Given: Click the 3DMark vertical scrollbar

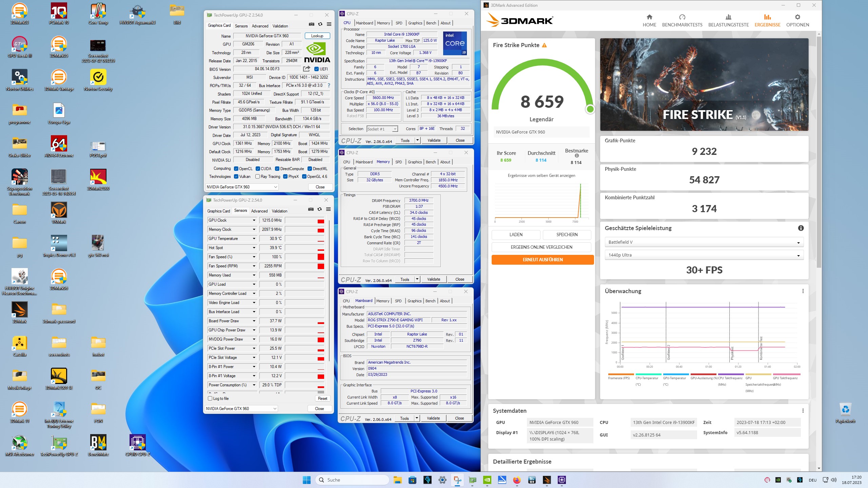Looking at the screenshot, I should pyautogui.click(x=819, y=152).
